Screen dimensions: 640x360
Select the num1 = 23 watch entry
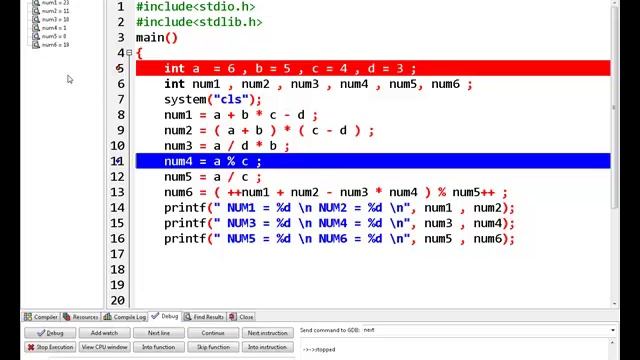coord(55,3)
